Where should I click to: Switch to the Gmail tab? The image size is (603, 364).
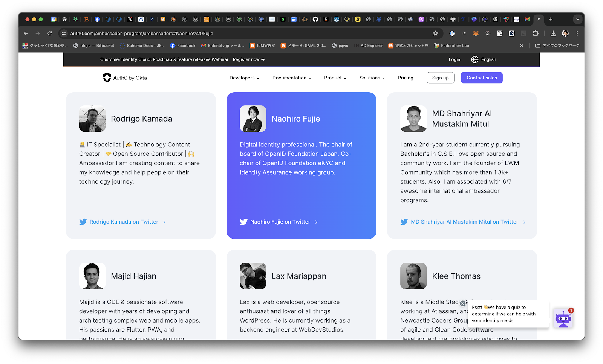[527, 19]
